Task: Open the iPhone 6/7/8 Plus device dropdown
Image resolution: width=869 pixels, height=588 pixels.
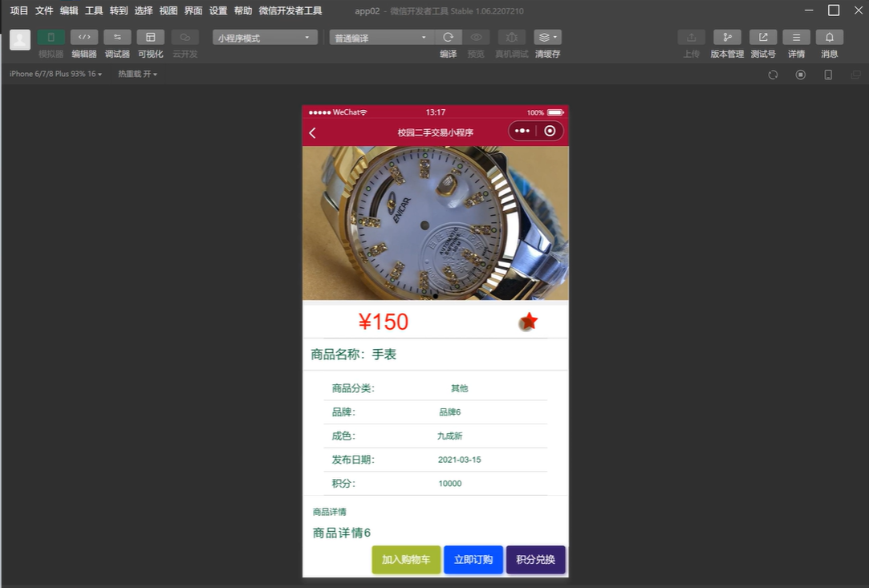Action: 55,74
